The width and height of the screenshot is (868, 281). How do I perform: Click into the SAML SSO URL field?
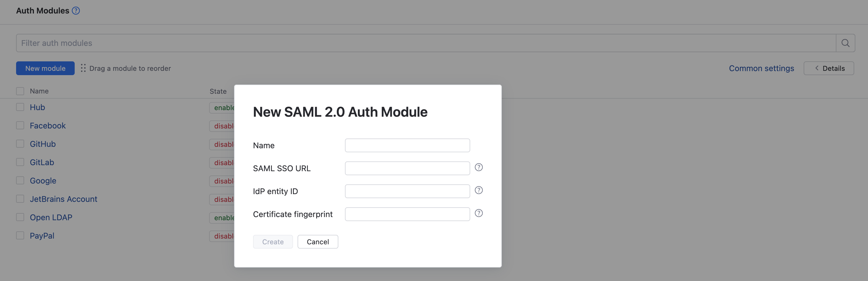pos(407,168)
